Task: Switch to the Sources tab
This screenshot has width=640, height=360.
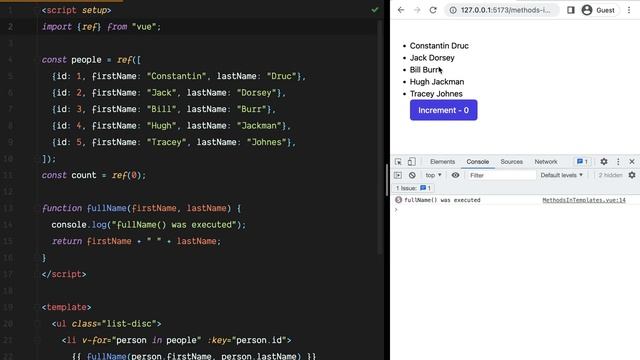Action: point(511,162)
